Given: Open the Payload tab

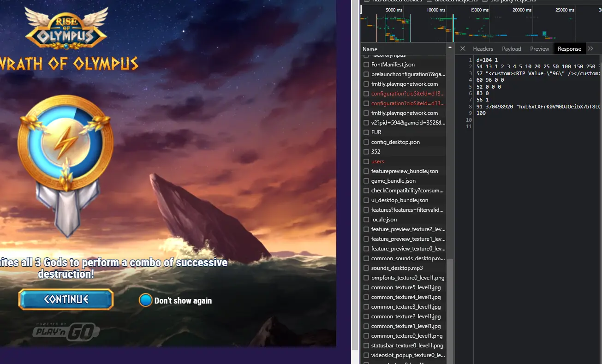Looking at the screenshot, I should click(512, 49).
